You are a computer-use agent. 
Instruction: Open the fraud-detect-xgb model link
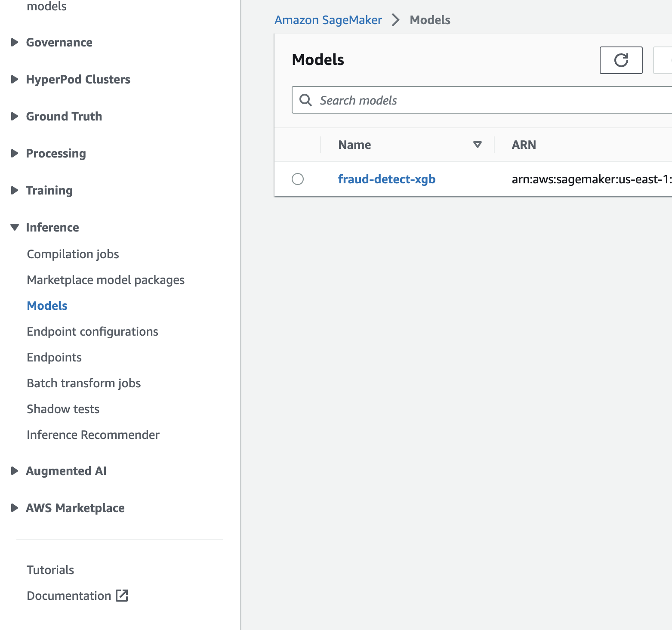coord(386,179)
